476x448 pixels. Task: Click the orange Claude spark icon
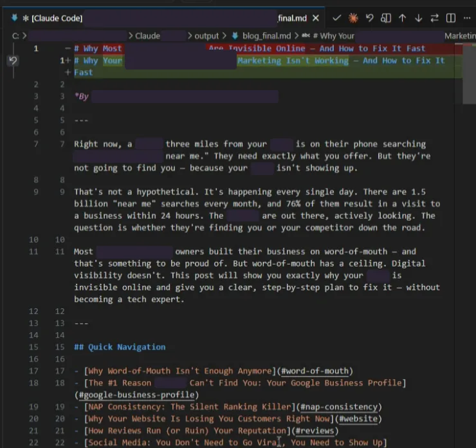[x=353, y=18]
